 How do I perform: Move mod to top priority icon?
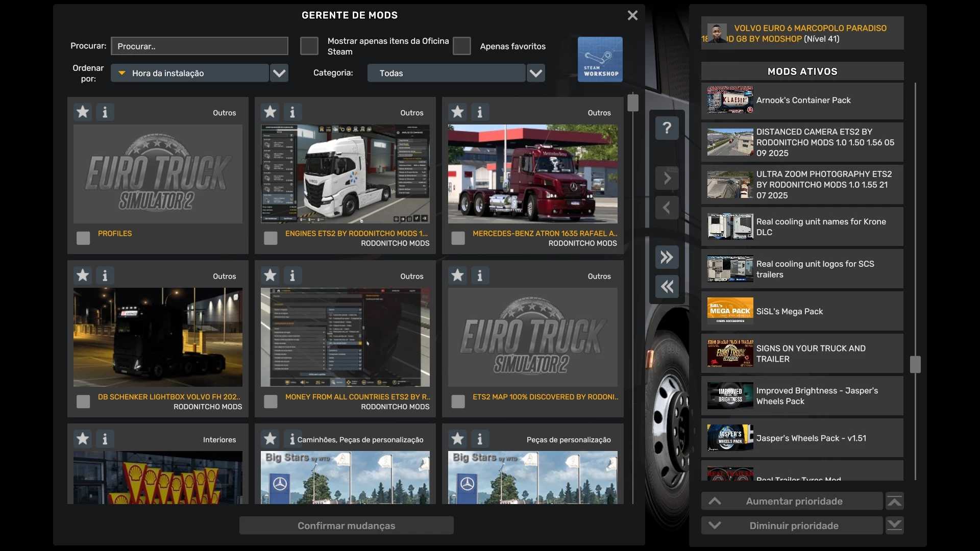click(x=894, y=501)
